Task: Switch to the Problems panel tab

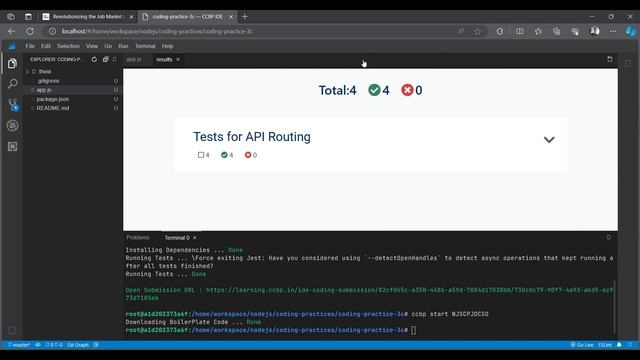Action: pos(138,237)
